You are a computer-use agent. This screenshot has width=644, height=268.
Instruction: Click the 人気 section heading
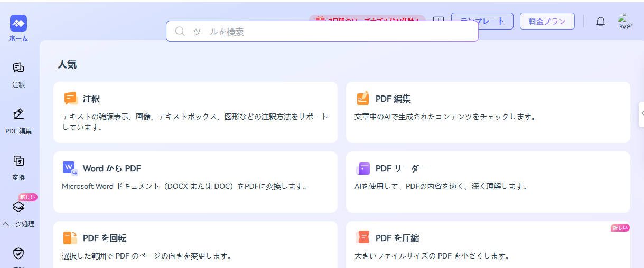tap(67, 64)
